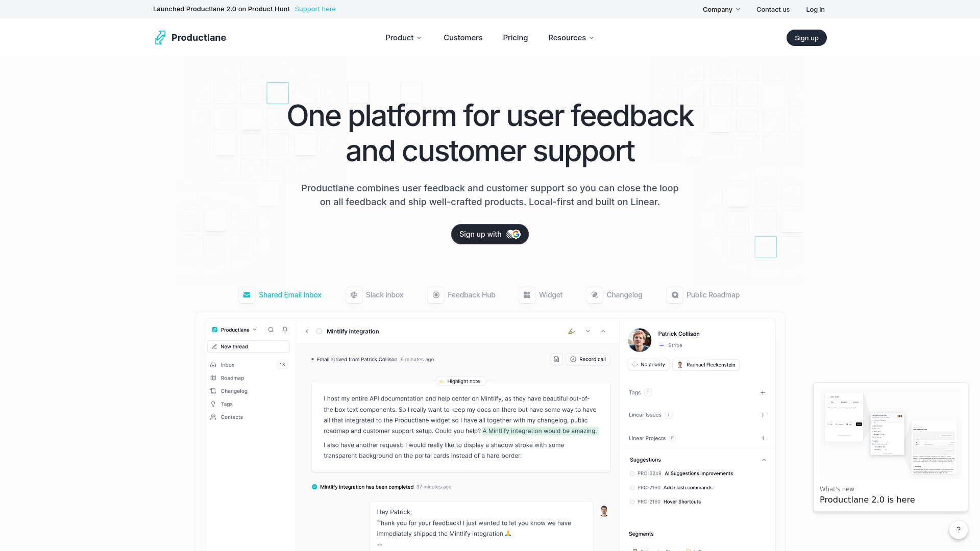Select the Roadmap sidebar icon
Viewport: 980px width, 551px height.
pos(213,378)
